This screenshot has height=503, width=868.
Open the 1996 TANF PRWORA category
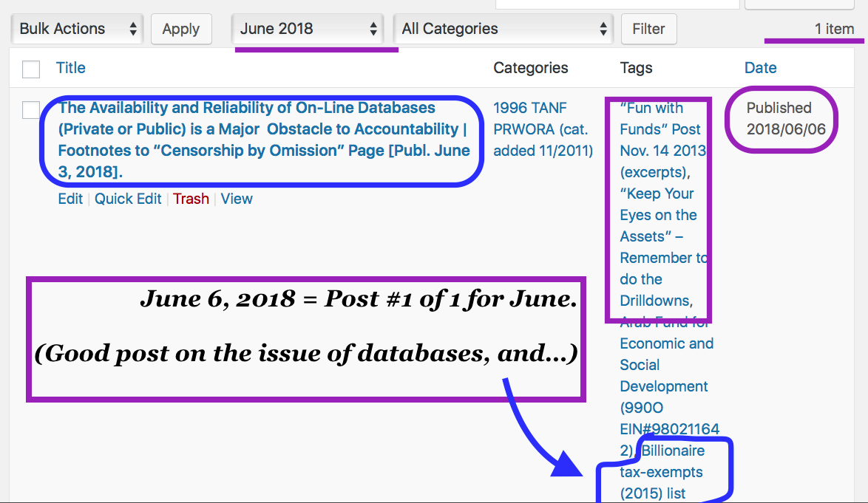coord(542,129)
